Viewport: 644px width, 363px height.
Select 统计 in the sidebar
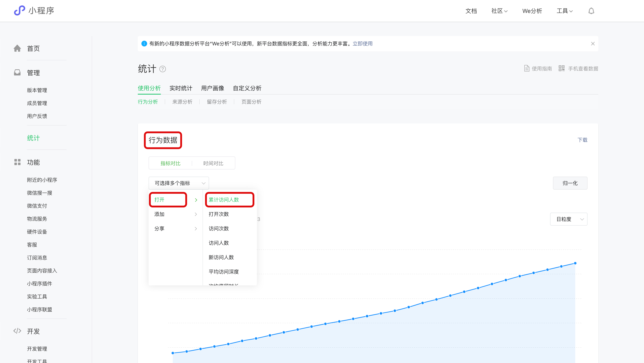pos(33,138)
